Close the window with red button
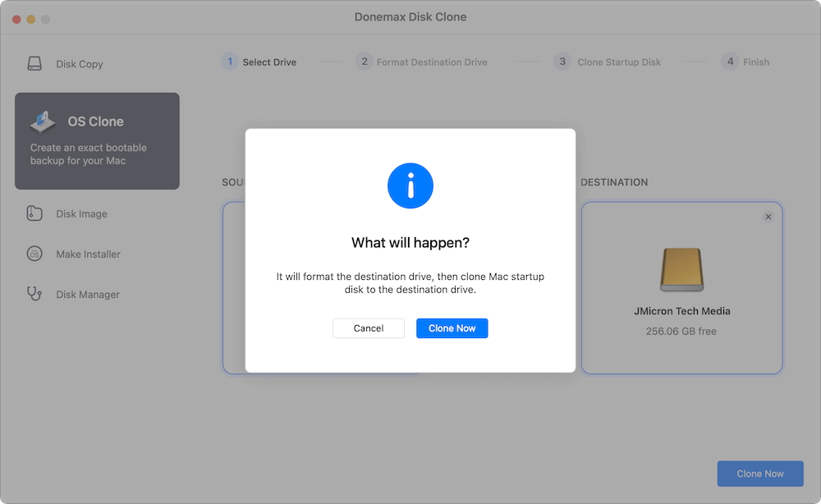This screenshot has width=821, height=504. [x=16, y=20]
